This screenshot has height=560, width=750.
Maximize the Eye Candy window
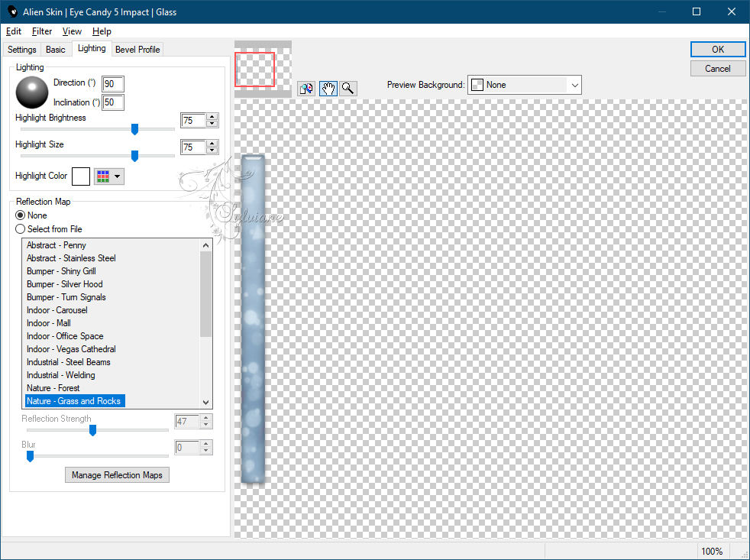coord(697,11)
